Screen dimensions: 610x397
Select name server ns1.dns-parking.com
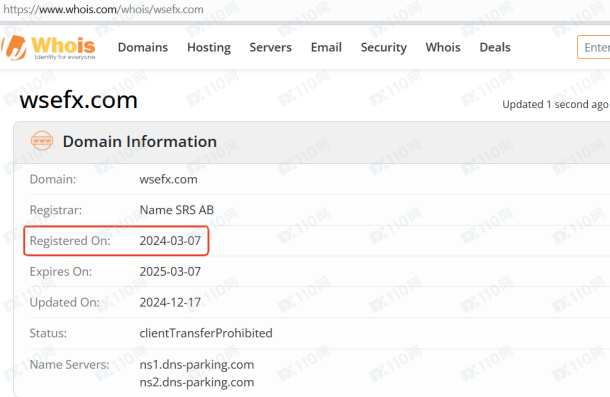(197, 365)
